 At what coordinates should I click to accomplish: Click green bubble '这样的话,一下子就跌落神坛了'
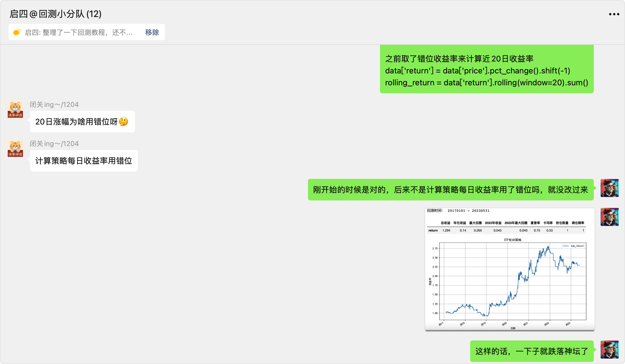tap(531, 351)
